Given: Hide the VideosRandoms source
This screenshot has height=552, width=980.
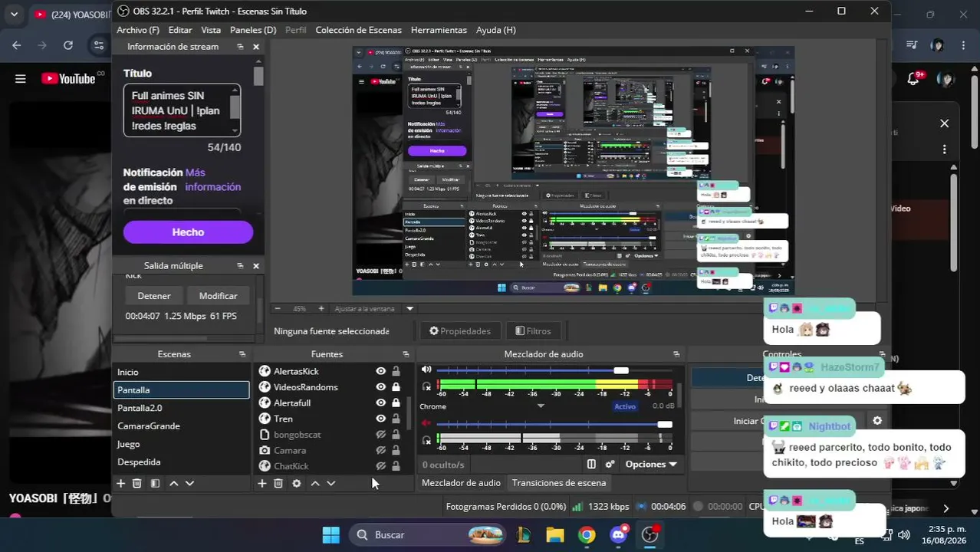Looking at the screenshot, I should tap(380, 387).
